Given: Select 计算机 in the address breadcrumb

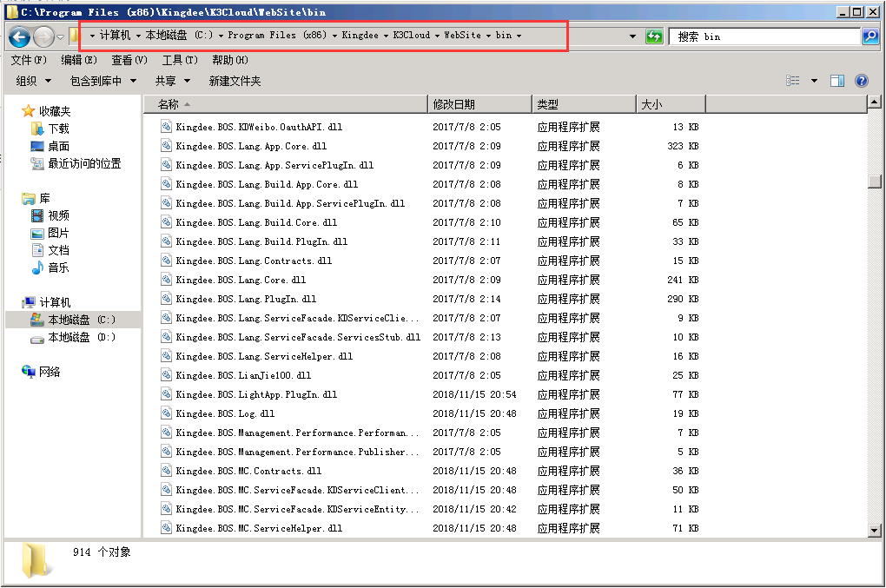Looking at the screenshot, I should tap(115, 35).
